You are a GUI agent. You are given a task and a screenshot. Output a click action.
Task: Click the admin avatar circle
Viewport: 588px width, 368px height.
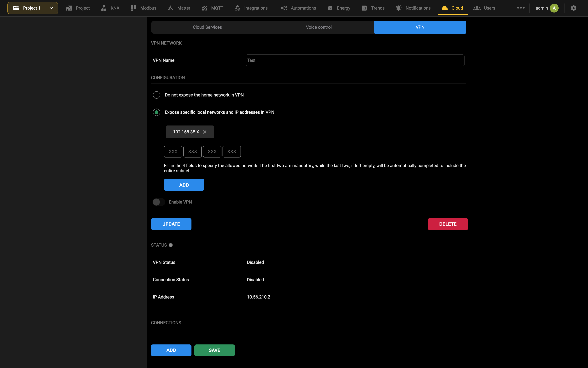tap(554, 8)
